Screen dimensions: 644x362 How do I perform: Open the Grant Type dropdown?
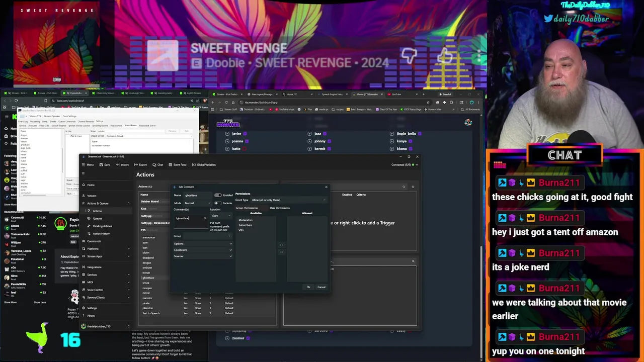point(288,200)
